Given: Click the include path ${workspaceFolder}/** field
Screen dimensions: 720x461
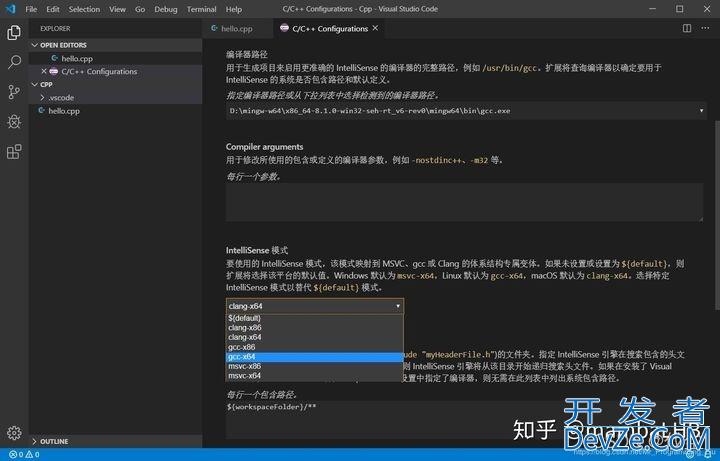Looking at the screenshot, I should 464,420.
